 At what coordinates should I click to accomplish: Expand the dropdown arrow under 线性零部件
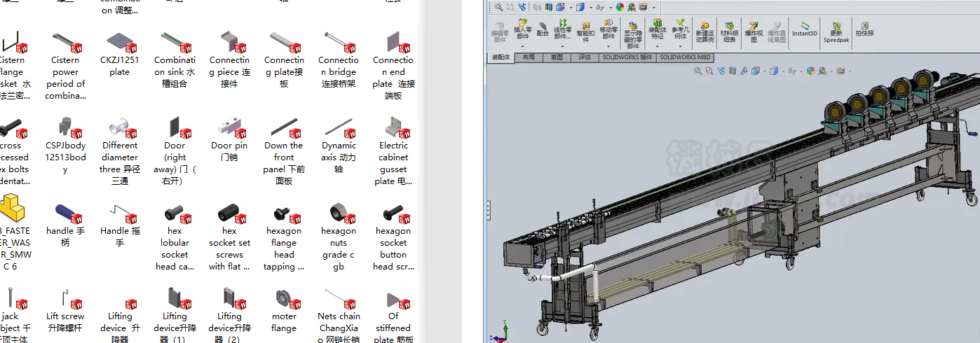pos(562,46)
